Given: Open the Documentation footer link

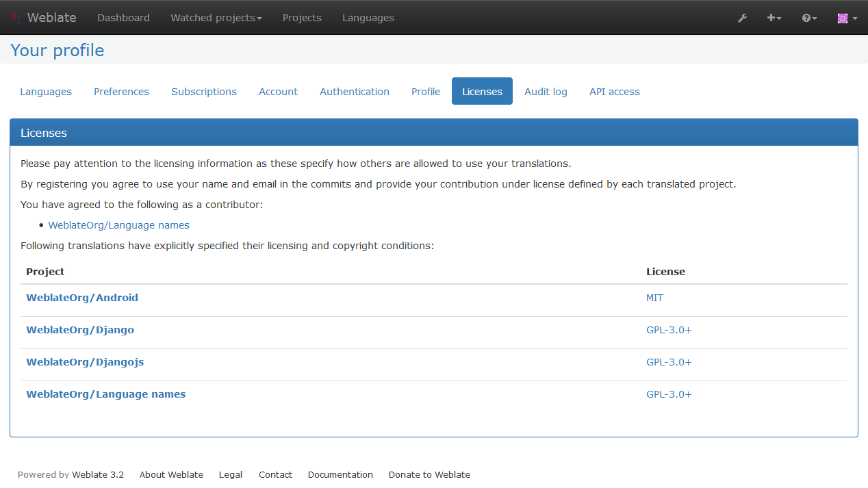Looking at the screenshot, I should click(340, 475).
